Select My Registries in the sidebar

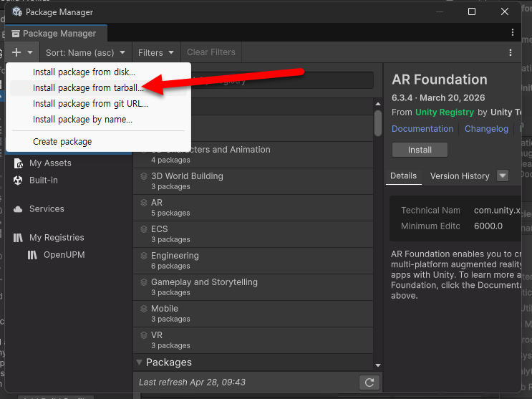click(57, 238)
